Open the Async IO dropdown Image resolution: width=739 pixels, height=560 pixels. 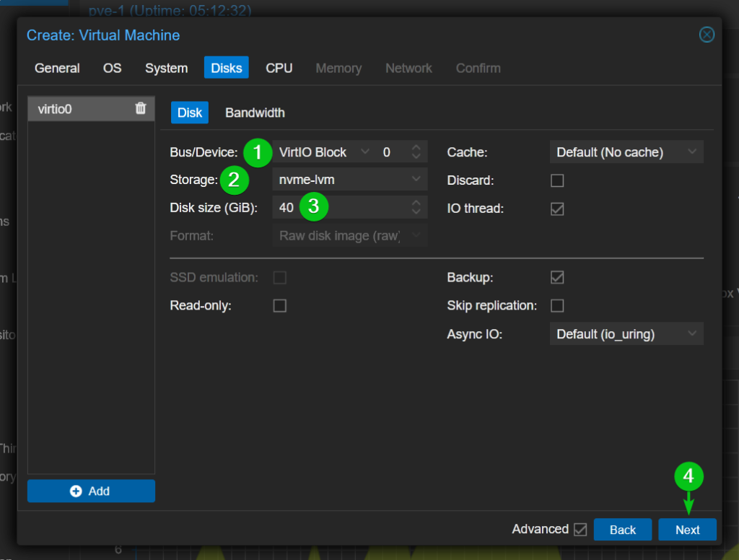(x=626, y=333)
